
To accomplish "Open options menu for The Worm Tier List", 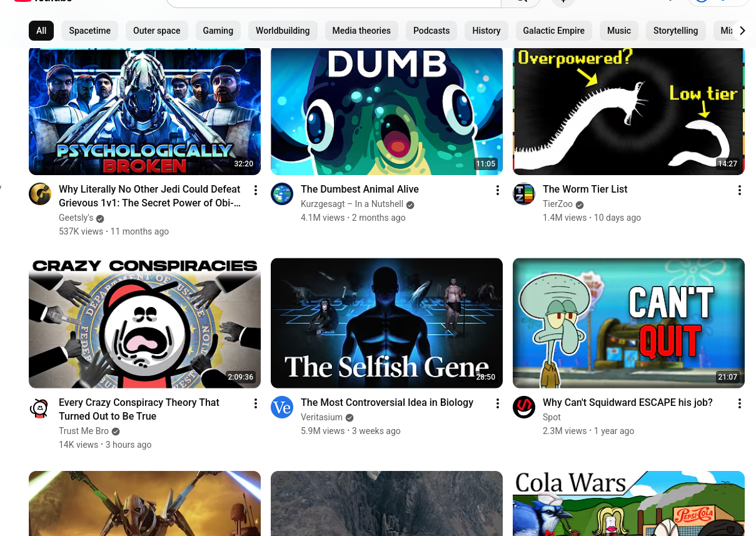I will coord(739,190).
